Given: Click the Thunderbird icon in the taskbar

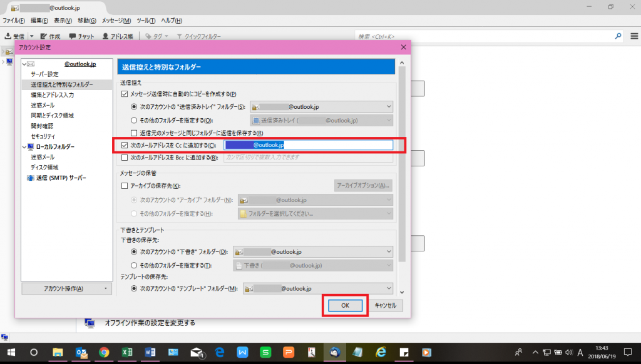Looking at the screenshot, I should click(x=334, y=353).
